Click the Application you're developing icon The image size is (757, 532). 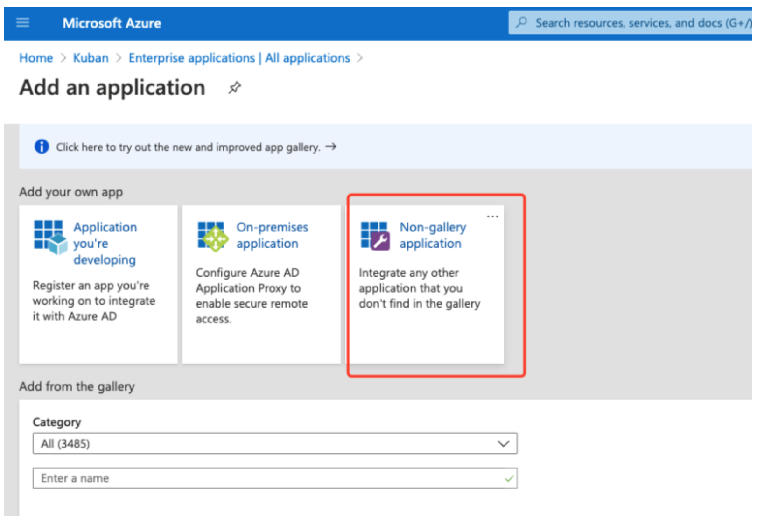50,237
